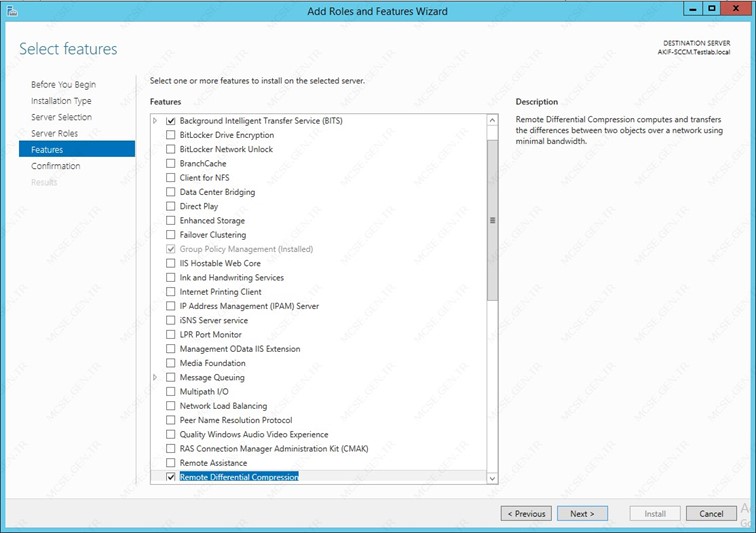Expand the Message Queuing feature node

(x=155, y=377)
